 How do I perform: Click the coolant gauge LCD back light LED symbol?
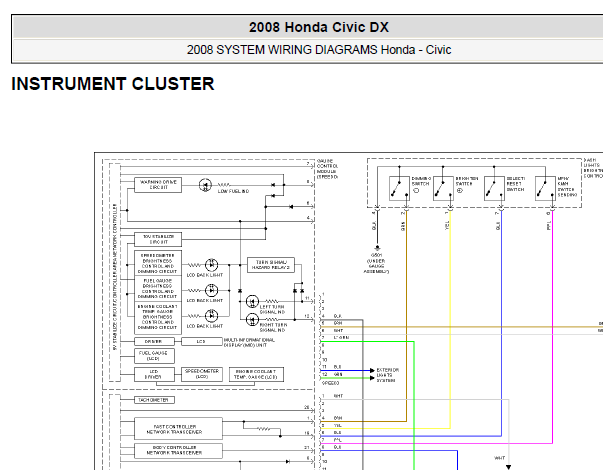coord(211,316)
